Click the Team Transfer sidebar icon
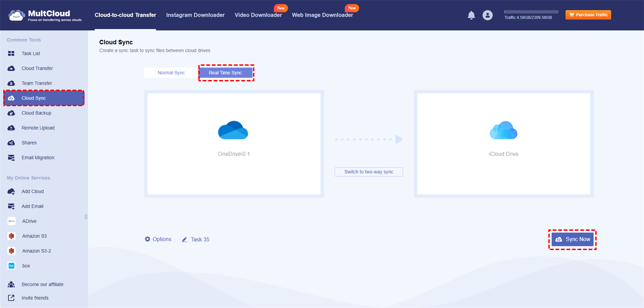Viewport: 644px width, 308px height. click(x=11, y=83)
